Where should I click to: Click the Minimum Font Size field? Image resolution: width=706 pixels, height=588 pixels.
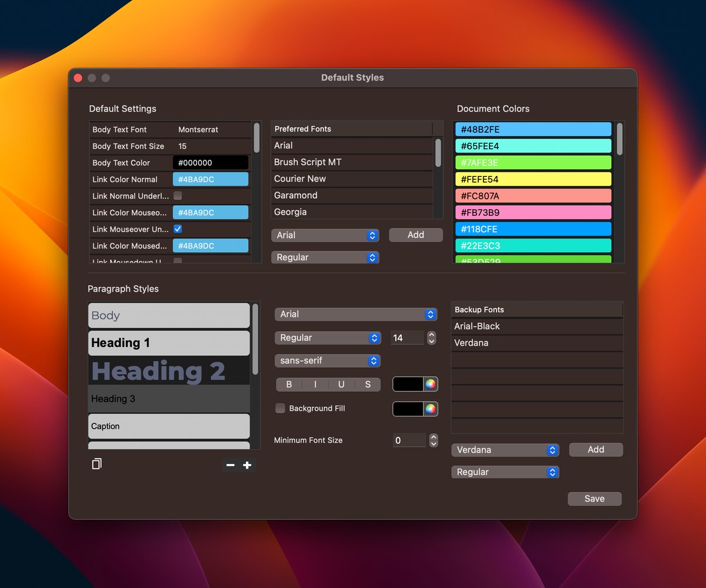(409, 440)
